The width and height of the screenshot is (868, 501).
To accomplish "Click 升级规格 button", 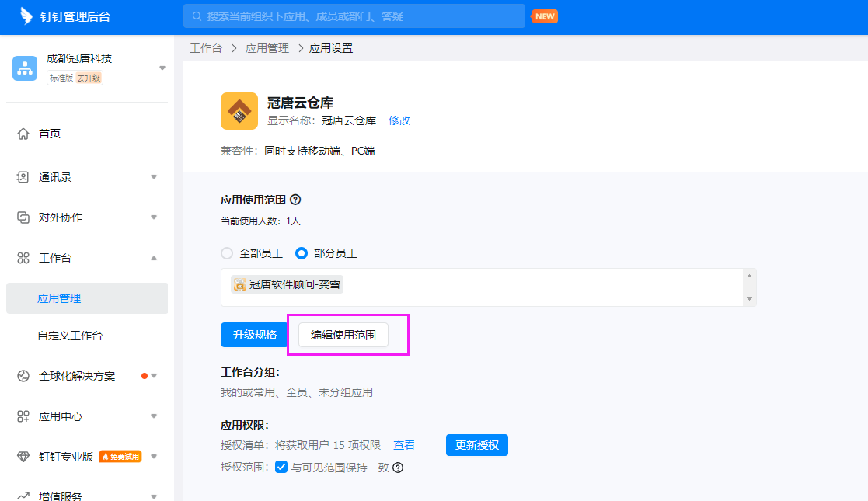I will [255, 335].
